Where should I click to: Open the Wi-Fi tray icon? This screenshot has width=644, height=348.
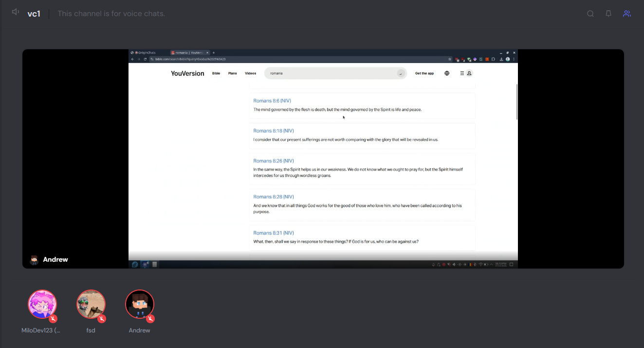click(x=480, y=265)
